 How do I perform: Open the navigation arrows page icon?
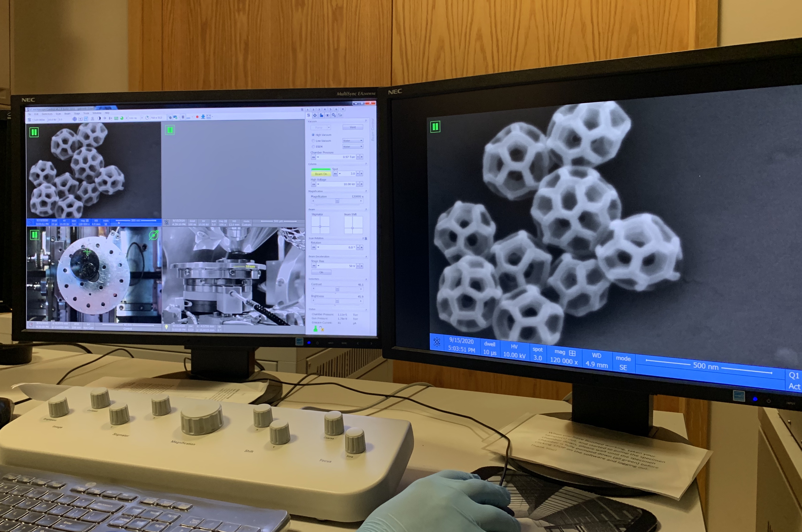tap(315, 115)
